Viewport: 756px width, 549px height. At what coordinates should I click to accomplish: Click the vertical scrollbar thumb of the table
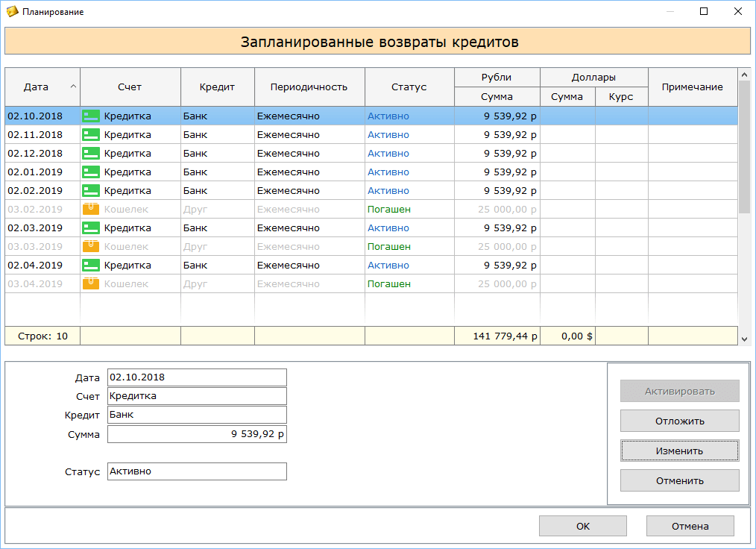coord(744,147)
